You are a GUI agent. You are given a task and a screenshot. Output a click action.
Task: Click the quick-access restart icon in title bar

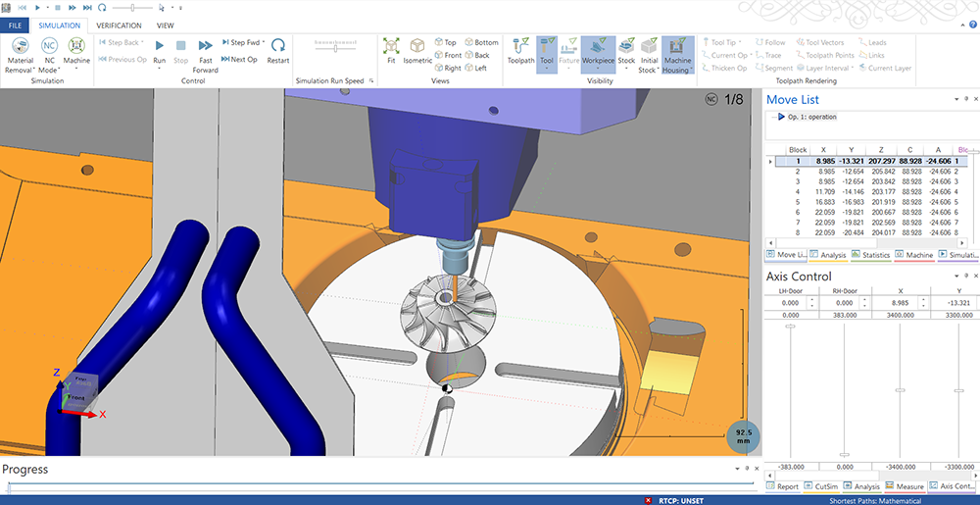[102, 8]
